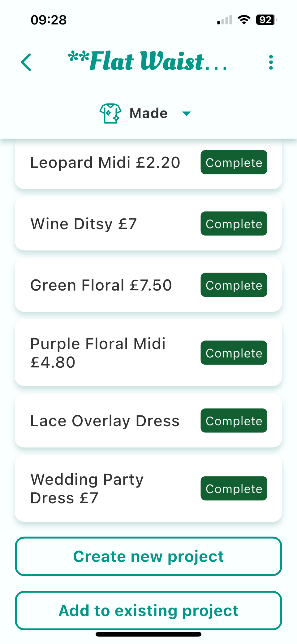Open the three-dot options menu

pos(271,62)
